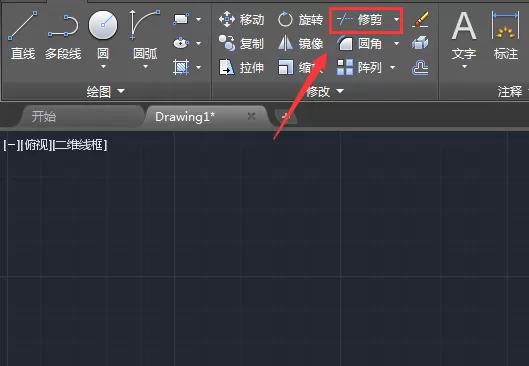Select the Dimension (标注) tool

click(x=505, y=35)
